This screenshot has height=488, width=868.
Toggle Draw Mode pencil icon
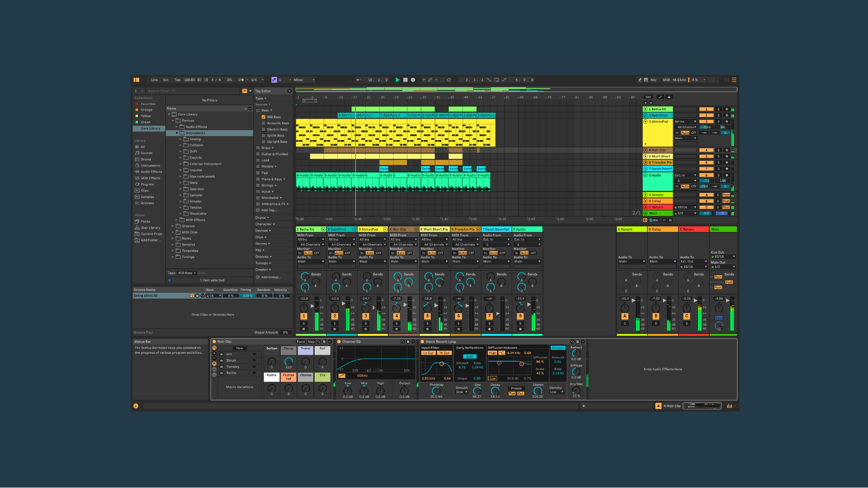(640, 80)
